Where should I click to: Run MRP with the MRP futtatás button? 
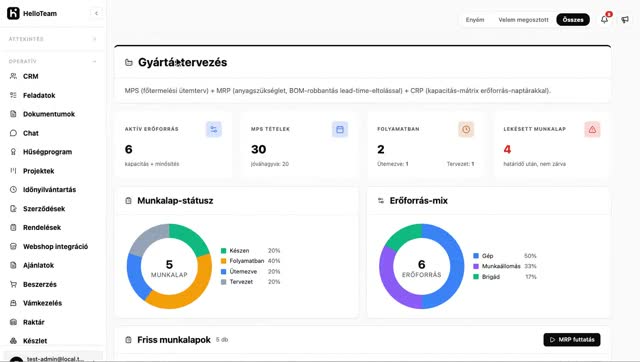tap(572, 340)
